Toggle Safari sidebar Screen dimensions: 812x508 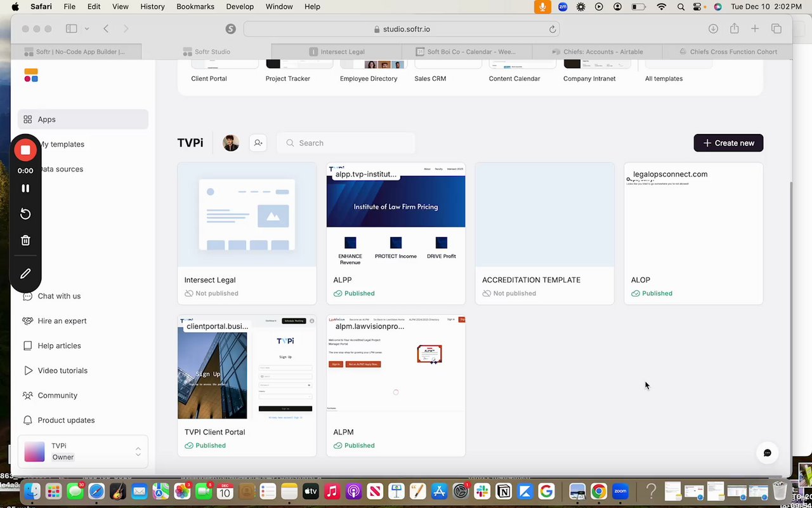click(72, 29)
